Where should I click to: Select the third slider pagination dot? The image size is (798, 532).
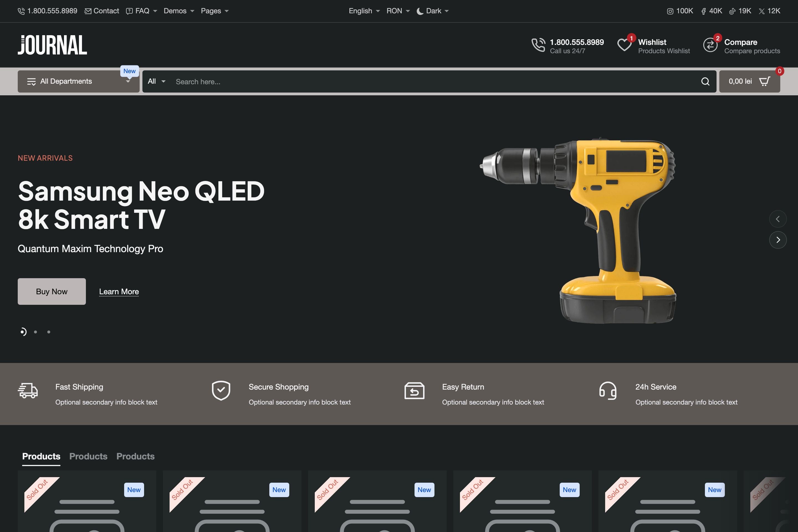(48, 332)
